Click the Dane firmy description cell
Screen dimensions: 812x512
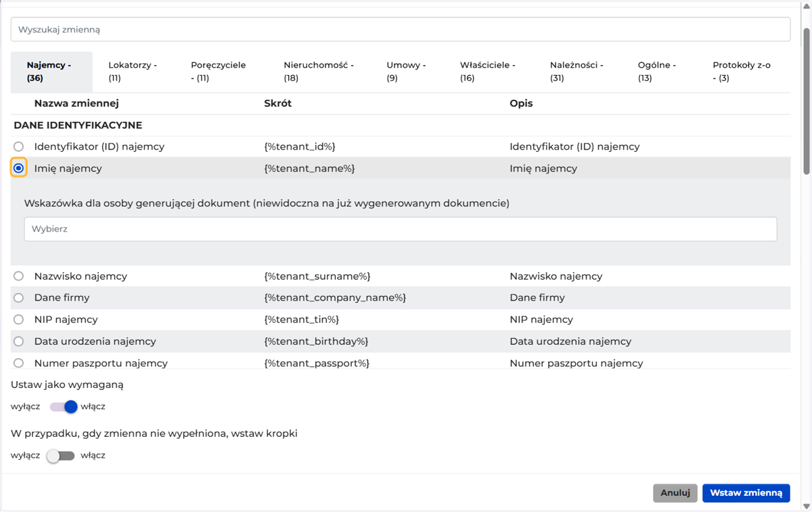click(x=537, y=298)
